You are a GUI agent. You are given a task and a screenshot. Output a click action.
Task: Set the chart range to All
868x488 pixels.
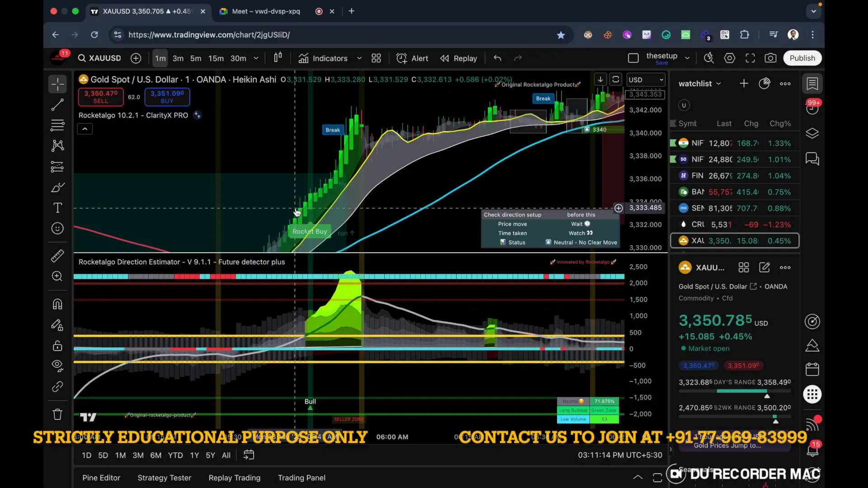coord(226,455)
